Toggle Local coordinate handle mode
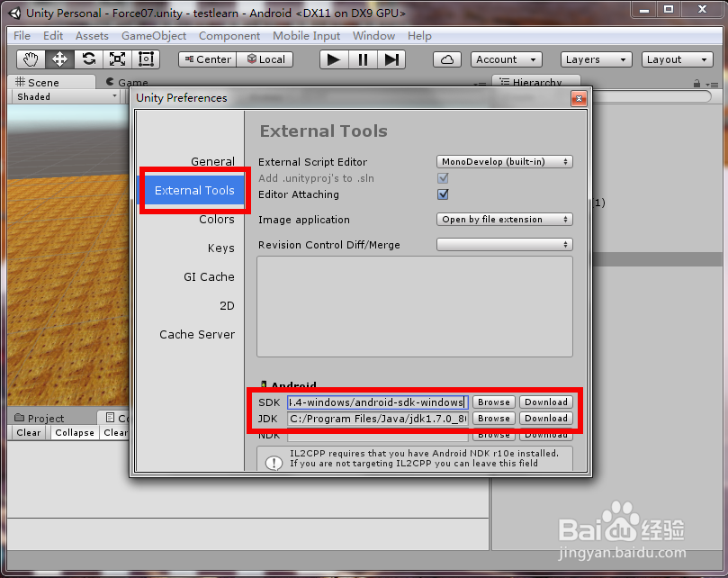Screen dimensions: 728x578 coord(265,59)
